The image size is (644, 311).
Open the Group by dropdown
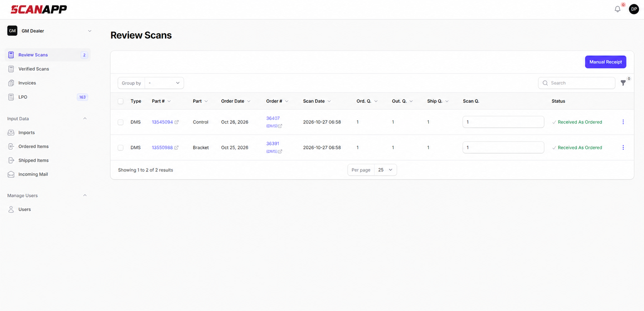[164, 83]
